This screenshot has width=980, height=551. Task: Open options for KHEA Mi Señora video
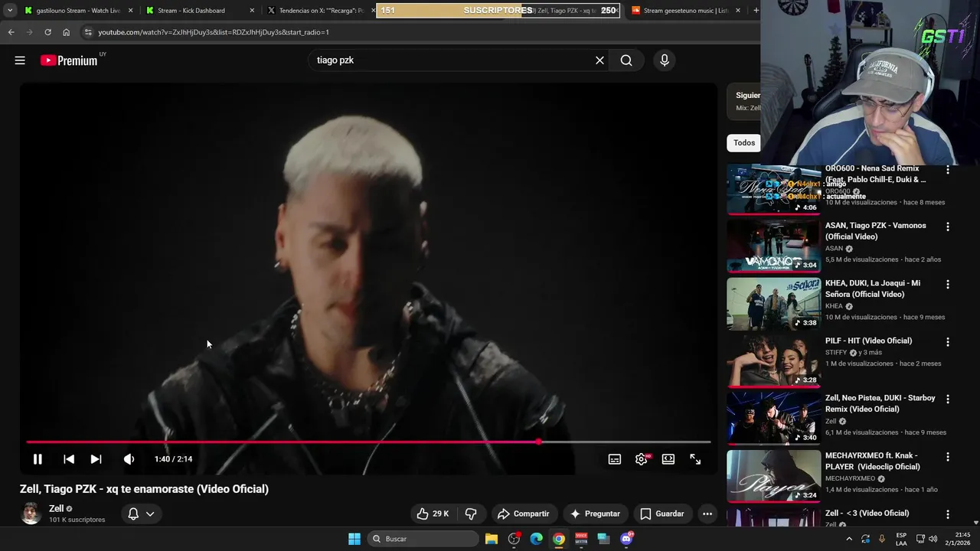(948, 285)
